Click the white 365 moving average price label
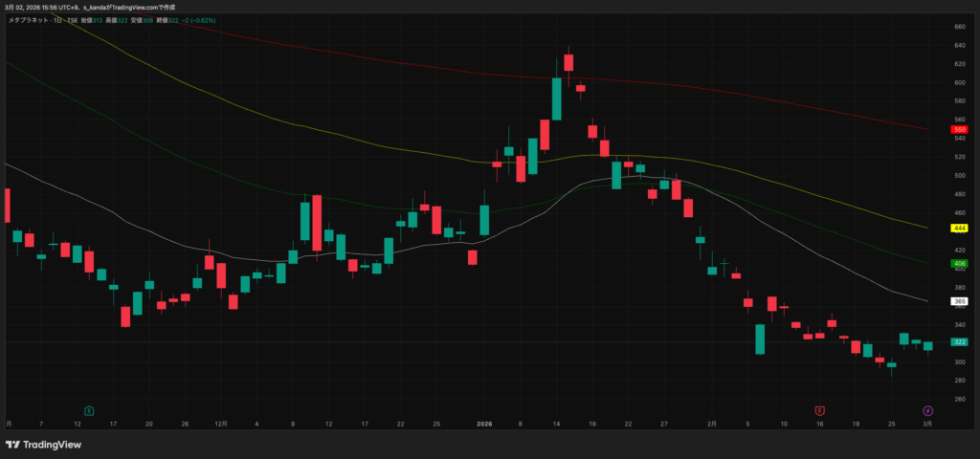This screenshot has height=459, width=980. (959, 301)
